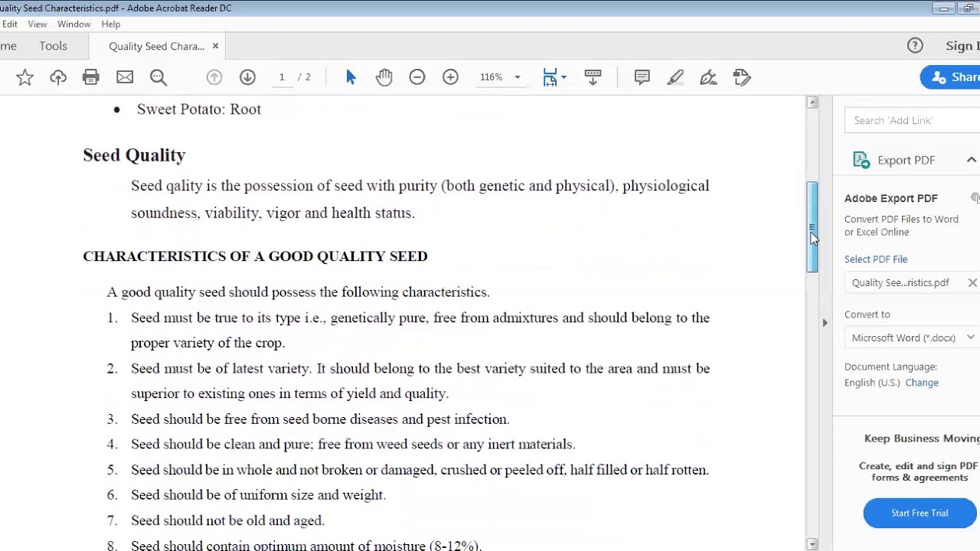Collapse the right tools pane arrow
The height and width of the screenshot is (551, 980).
click(x=825, y=323)
